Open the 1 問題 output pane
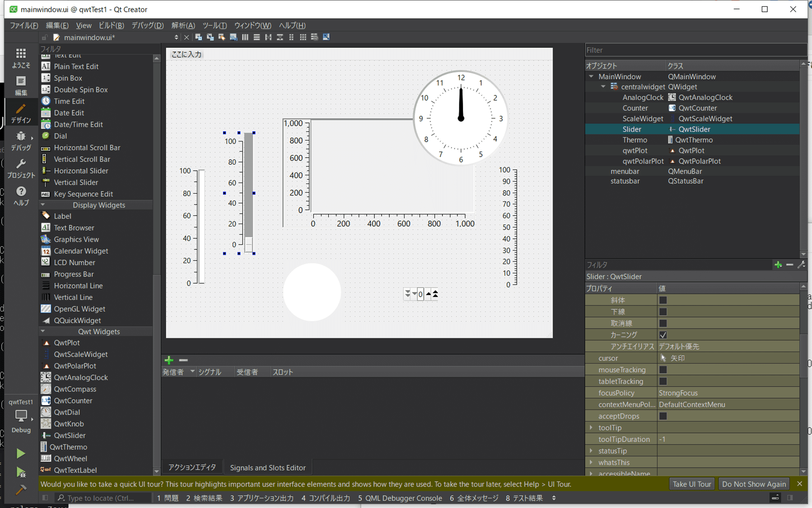Viewport: 812px width, 508px height. pos(168,498)
